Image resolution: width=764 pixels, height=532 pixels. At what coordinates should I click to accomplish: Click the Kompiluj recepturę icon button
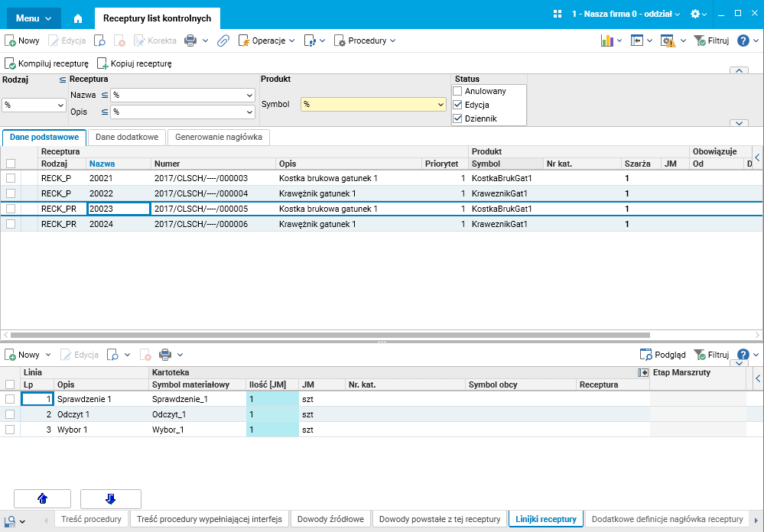click(x=47, y=63)
